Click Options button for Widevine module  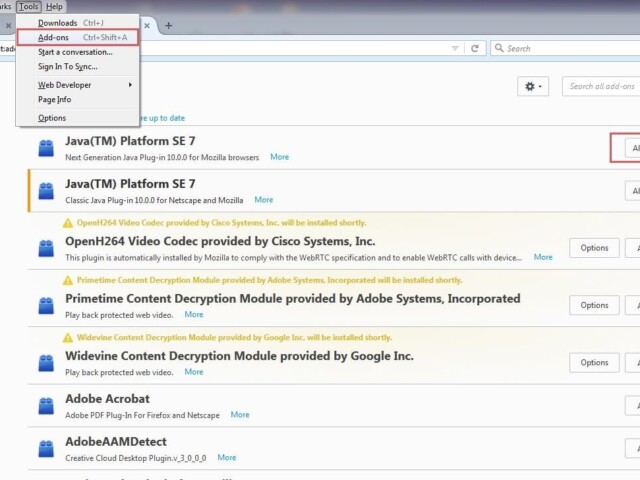pyautogui.click(x=594, y=362)
